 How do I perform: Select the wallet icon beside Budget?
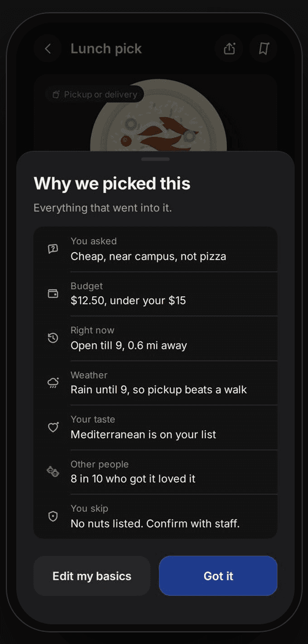tap(53, 294)
